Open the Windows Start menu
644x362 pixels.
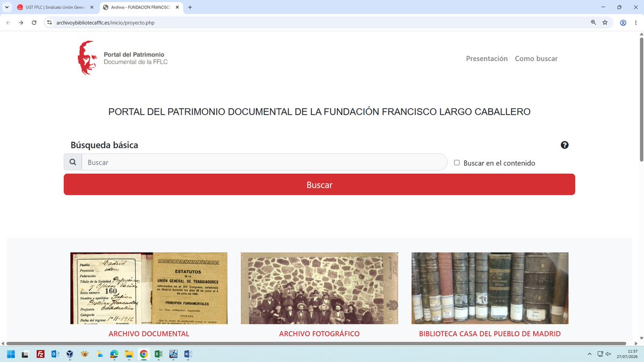(10, 354)
